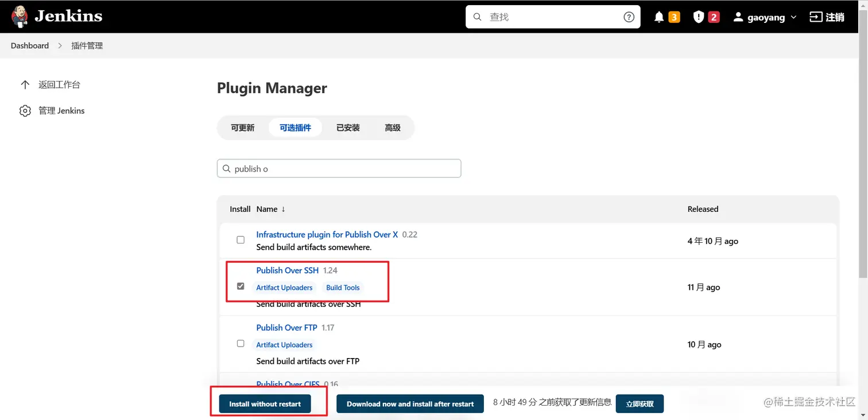Open Infrastructure plugin for Publish Over X link
This screenshot has width=868, height=420.
[x=327, y=235]
